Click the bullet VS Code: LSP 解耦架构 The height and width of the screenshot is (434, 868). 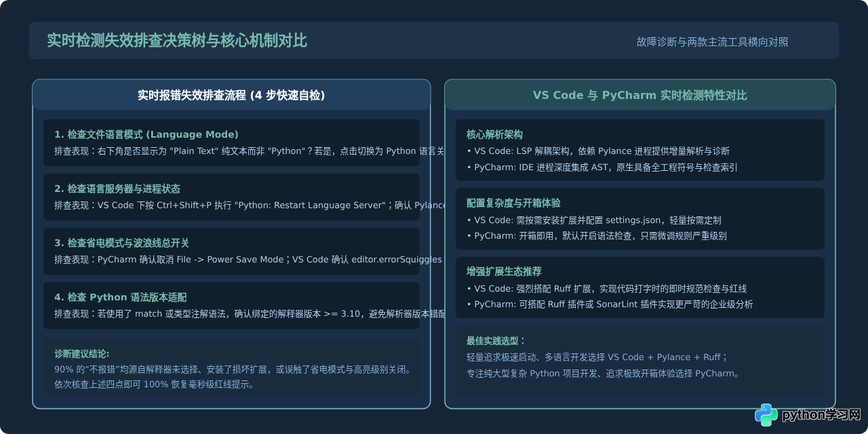point(598,151)
